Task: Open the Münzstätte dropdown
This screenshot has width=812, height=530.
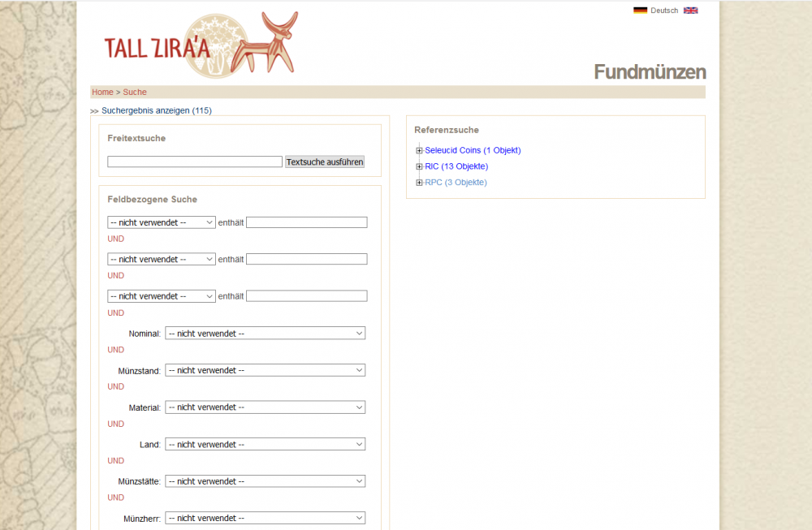Action: pos(265,481)
